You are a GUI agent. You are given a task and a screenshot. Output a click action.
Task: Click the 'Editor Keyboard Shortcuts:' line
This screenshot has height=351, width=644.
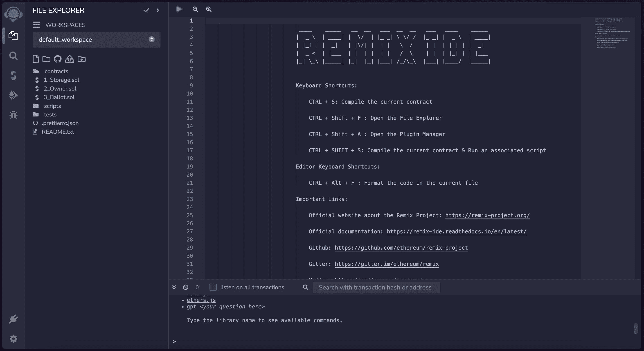click(338, 166)
